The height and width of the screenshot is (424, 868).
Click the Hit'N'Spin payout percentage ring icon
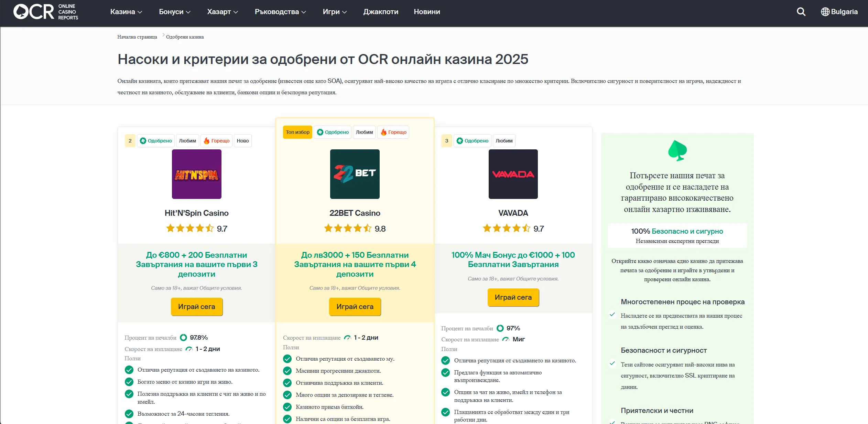coord(184,338)
